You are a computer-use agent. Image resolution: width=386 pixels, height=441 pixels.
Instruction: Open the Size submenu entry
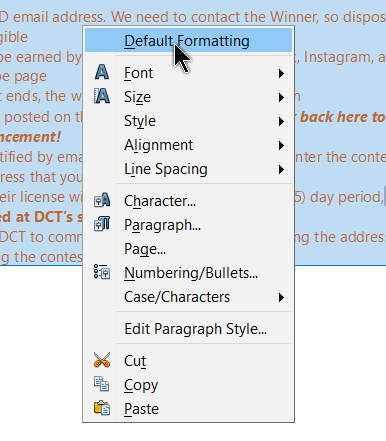tap(188, 97)
